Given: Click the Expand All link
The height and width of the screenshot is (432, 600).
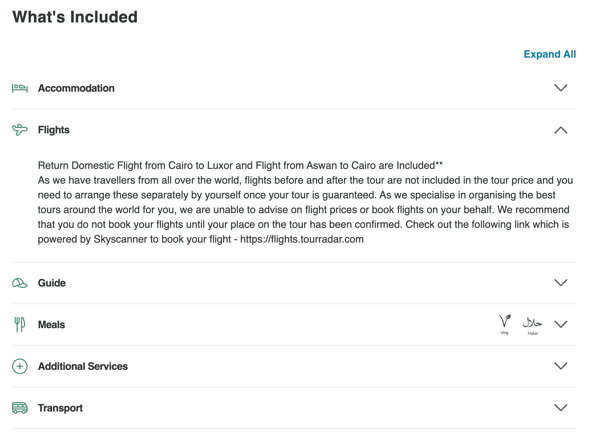Looking at the screenshot, I should [549, 54].
